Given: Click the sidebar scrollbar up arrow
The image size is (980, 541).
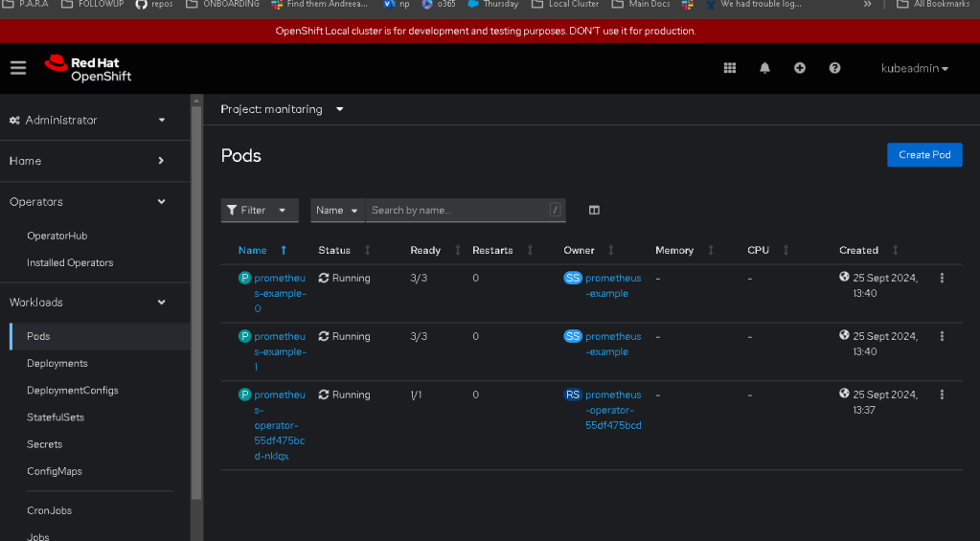Looking at the screenshot, I should (196, 100).
